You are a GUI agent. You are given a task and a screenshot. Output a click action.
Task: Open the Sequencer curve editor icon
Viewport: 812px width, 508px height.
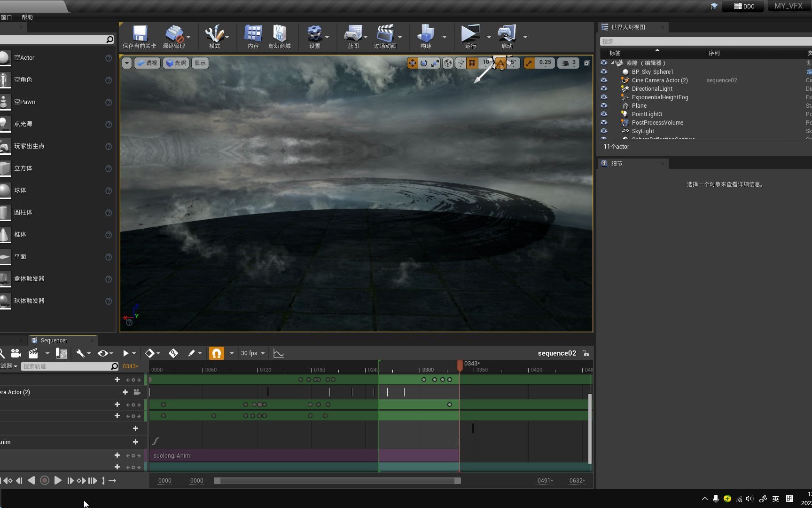pos(279,353)
